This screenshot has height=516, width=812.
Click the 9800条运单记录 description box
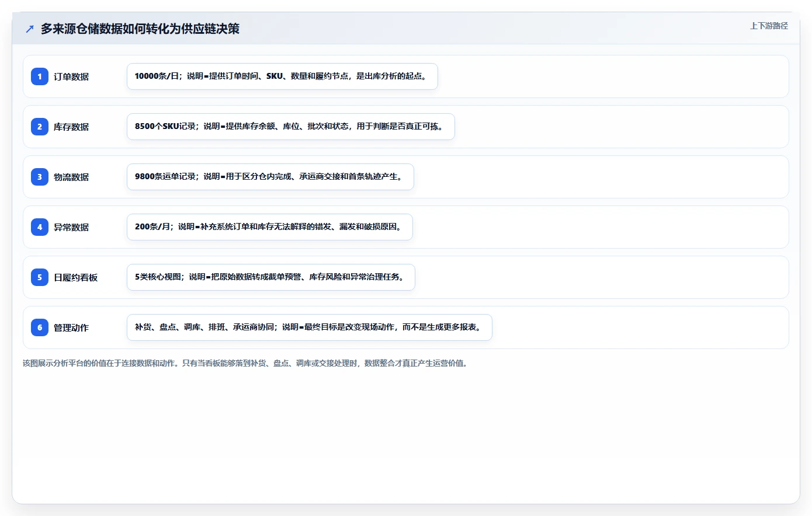click(270, 177)
